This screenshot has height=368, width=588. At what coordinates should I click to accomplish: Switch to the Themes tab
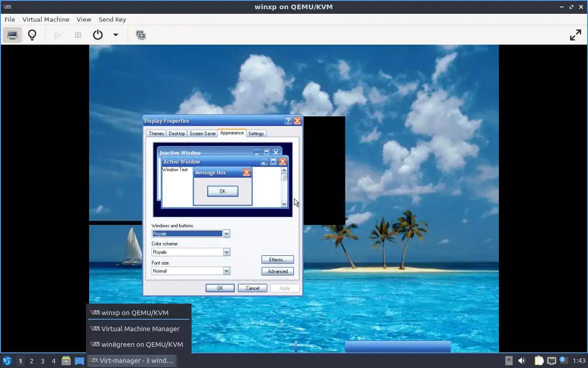156,133
